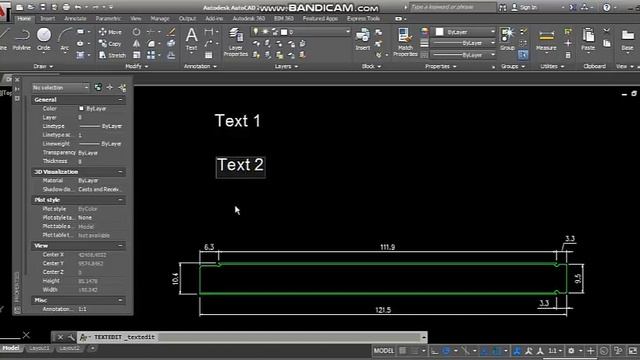
Task: Switch to the Parametric ribbon tab
Action: coord(108,18)
